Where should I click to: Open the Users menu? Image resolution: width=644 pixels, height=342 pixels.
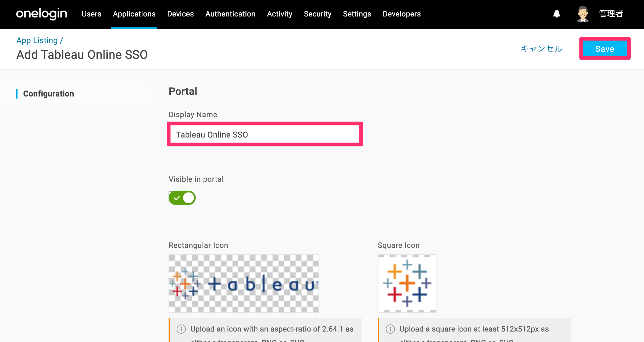(91, 14)
